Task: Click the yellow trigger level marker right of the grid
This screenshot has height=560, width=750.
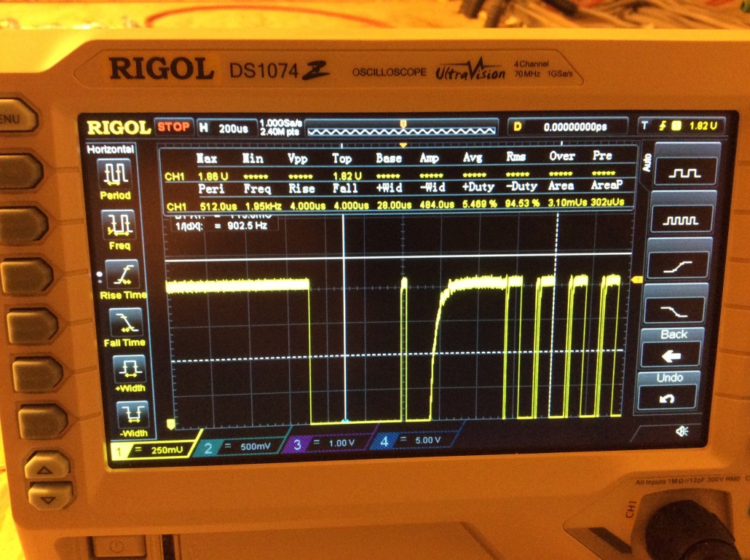Action: pos(636,280)
